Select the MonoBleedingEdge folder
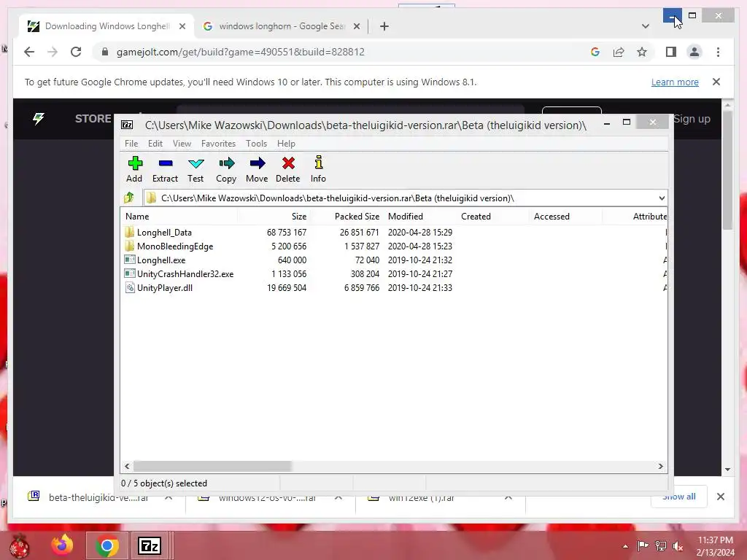The height and width of the screenshot is (560, 747). pos(169,246)
